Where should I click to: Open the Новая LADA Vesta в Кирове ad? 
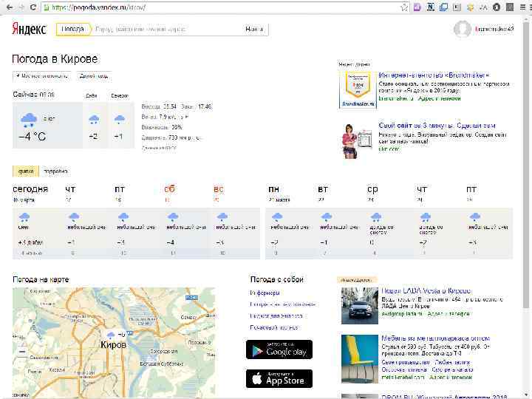[x=426, y=291]
